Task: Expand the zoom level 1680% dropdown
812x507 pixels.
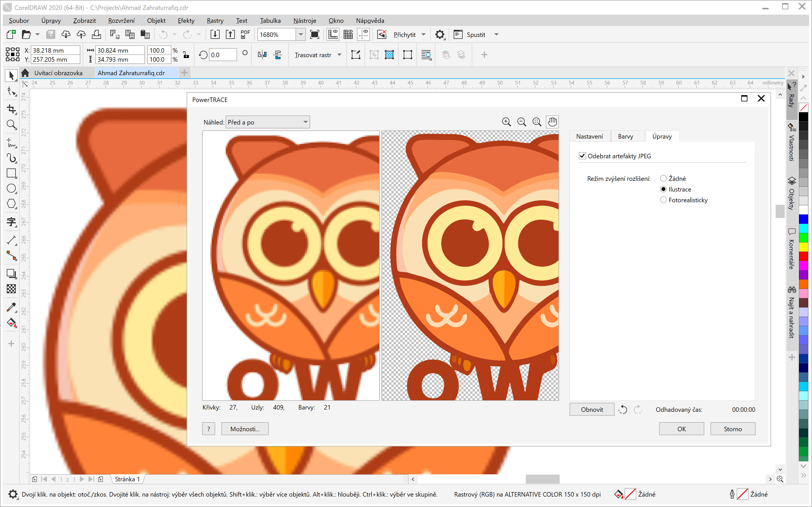Action: [301, 35]
